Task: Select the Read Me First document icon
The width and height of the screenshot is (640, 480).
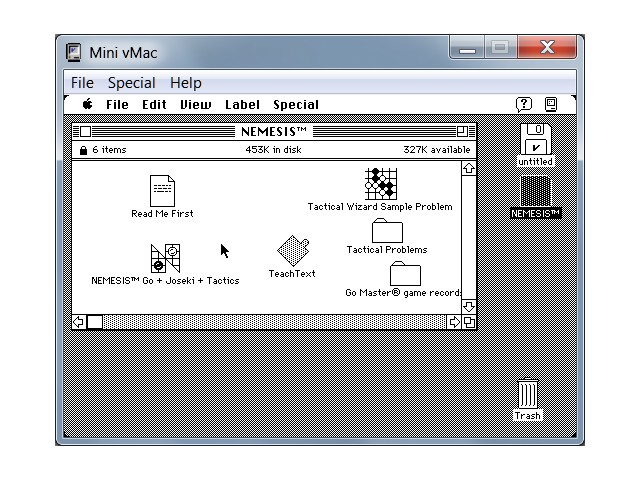Action: pyautogui.click(x=162, y=191)
